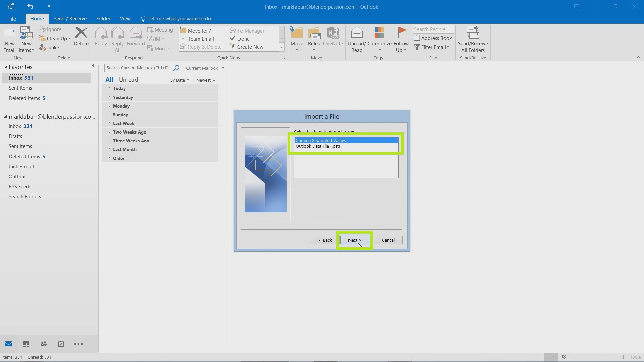This screenshot has width=644, height=362.
Task: Open the Send/Receive ribbon tab
Action: coord(70,18)
